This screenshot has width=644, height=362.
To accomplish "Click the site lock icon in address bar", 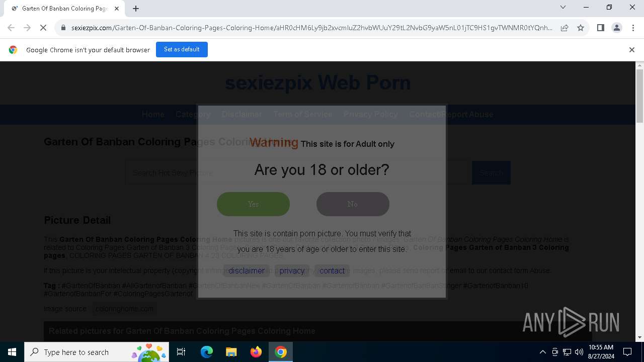I will pyautogui.click(x=63, y=28).
